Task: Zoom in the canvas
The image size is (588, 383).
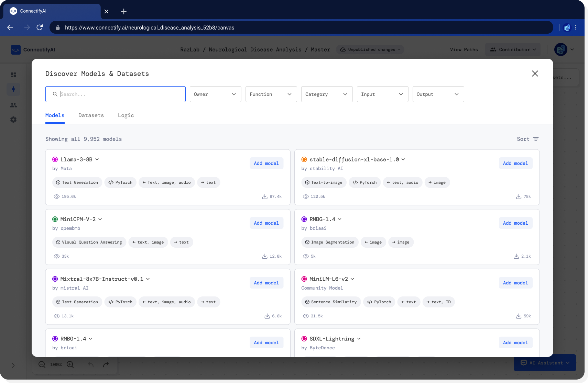Action: pos(70,364)
